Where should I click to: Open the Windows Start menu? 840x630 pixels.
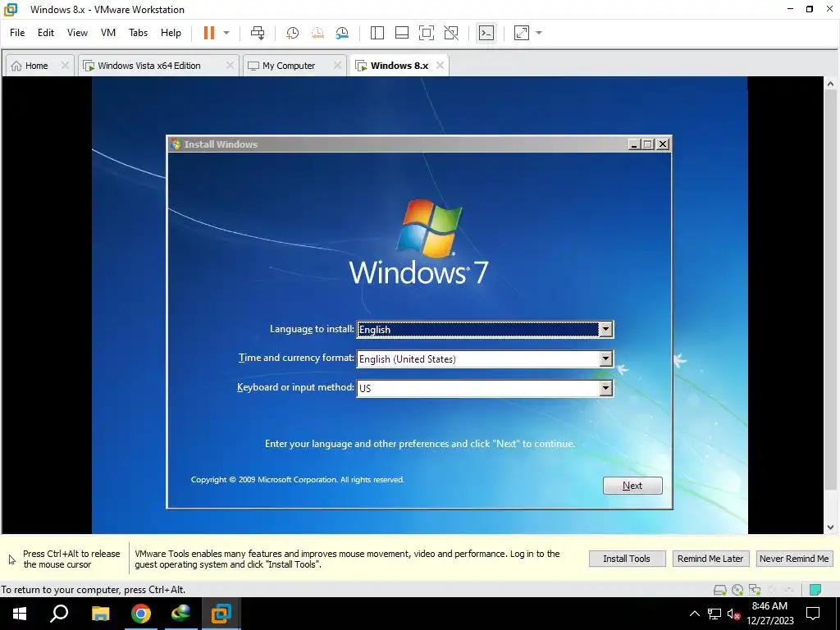point(20,614)
